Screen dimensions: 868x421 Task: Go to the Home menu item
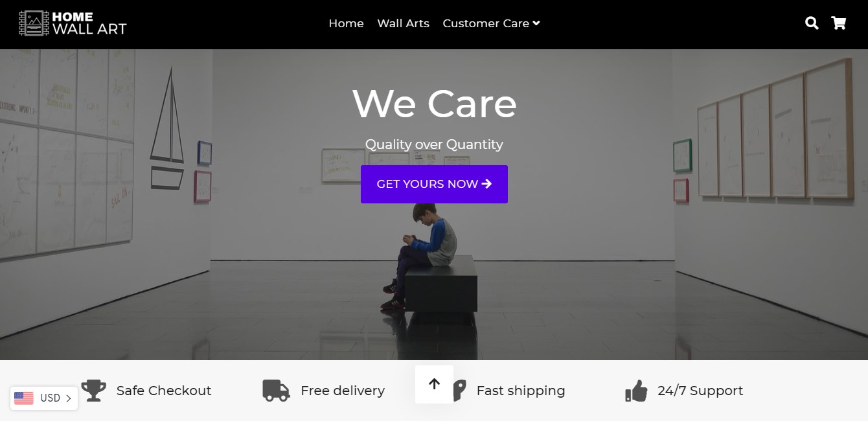coord(346,23)
